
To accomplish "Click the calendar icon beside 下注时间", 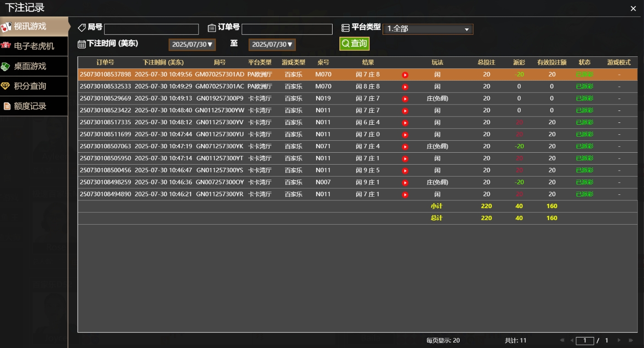I will point(82,44).
